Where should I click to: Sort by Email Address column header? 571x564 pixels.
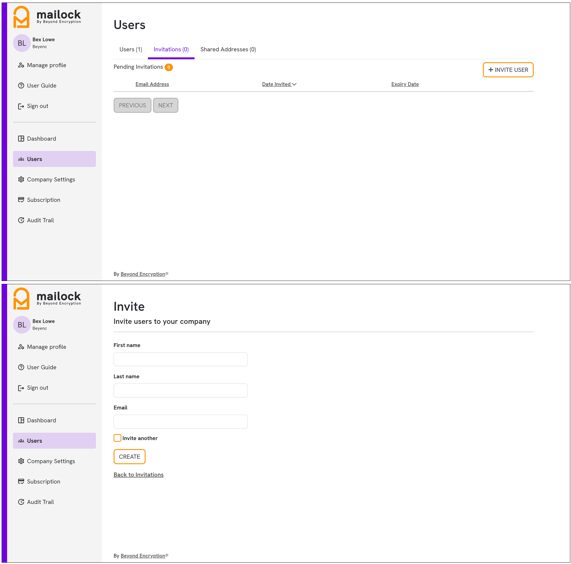152,84
